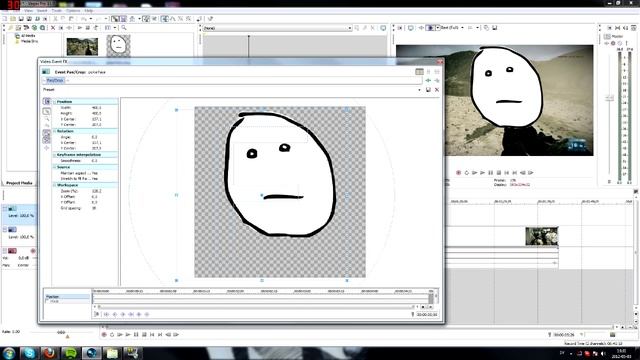
Task: Adjust the Rate slider at bottom left
Action: click(x=61, y=332)
